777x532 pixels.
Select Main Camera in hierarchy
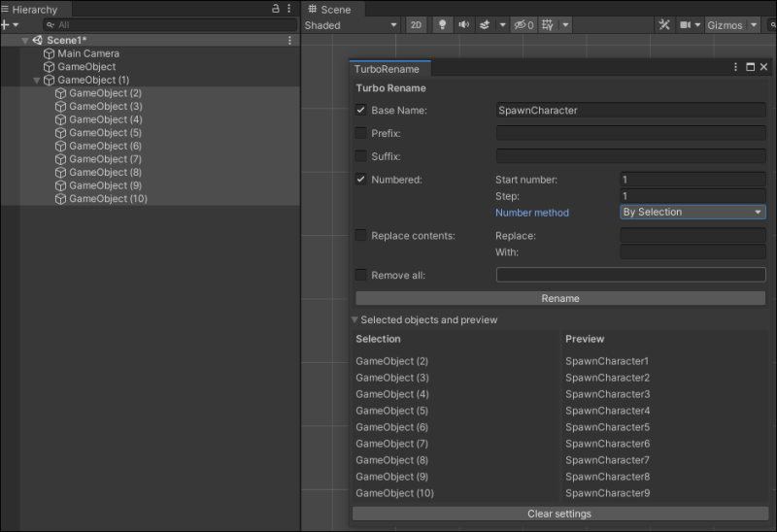[88, 53]
